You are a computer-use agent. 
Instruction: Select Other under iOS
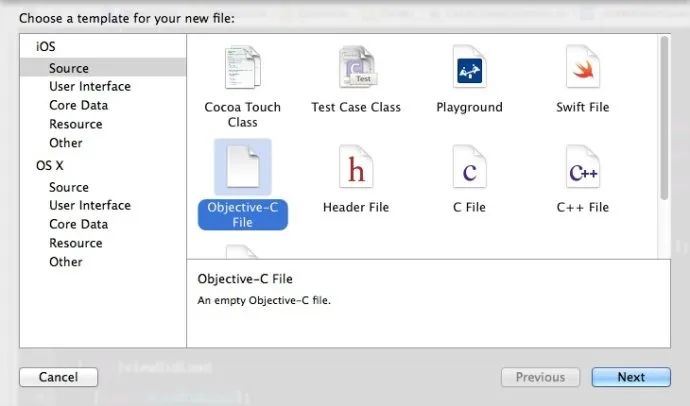[66, 143]
